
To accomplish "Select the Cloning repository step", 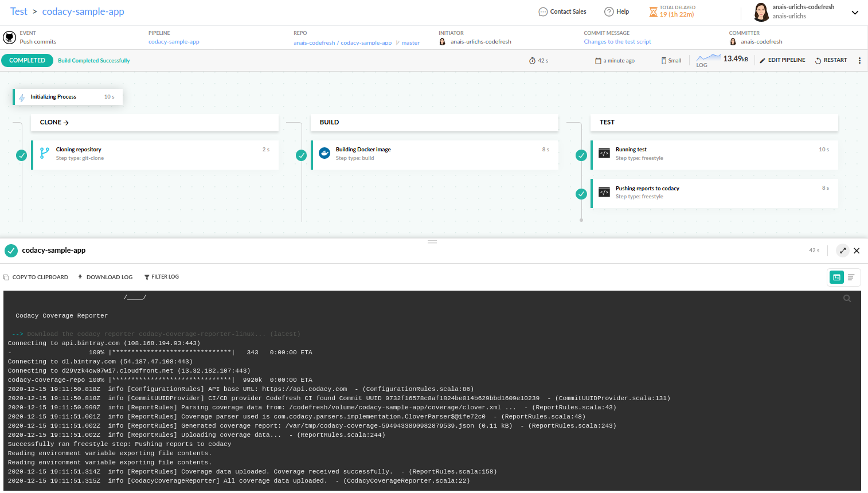I will pyautogui.click(x=79, y=150).
